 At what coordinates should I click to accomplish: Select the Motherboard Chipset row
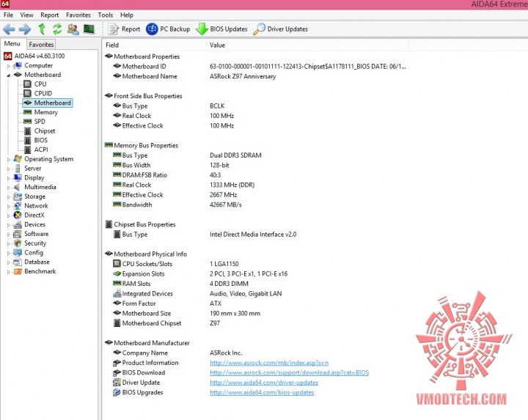(166, 323)
